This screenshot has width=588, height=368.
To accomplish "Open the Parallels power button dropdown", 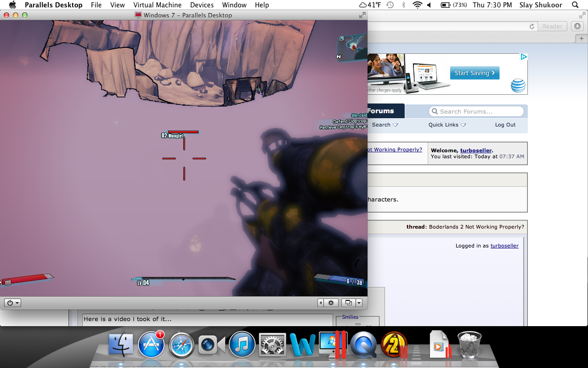I will point(12,303).
